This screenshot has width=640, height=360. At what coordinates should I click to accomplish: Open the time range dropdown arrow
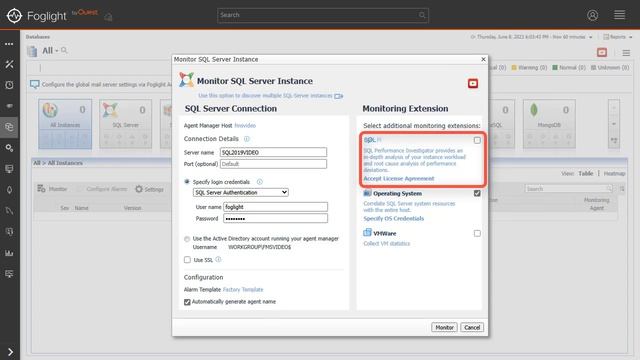(x=590, y=37)
